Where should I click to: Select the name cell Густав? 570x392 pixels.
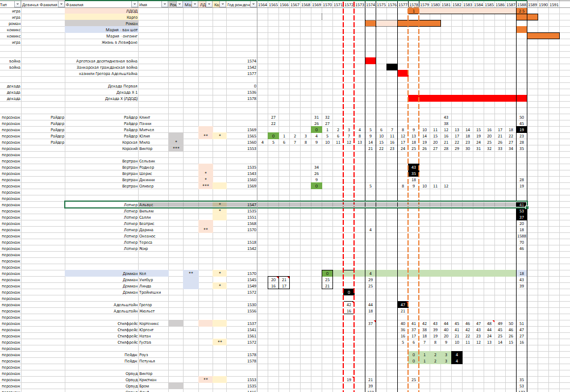[153, 342]
